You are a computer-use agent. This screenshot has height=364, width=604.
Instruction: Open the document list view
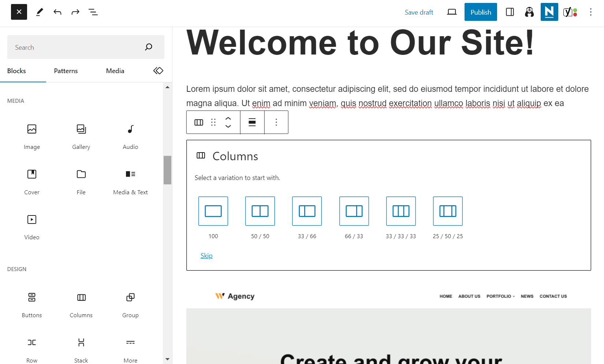93,12
